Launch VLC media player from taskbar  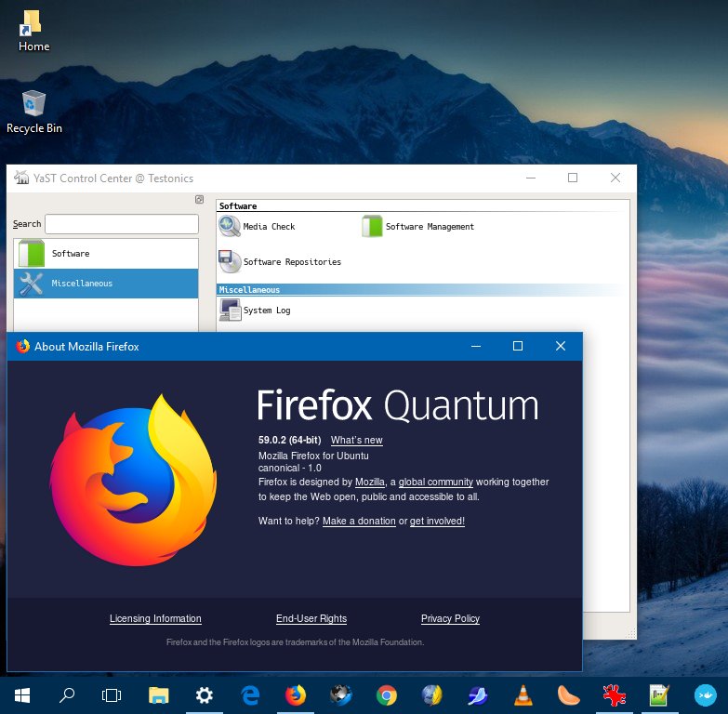tap(523, 695)
